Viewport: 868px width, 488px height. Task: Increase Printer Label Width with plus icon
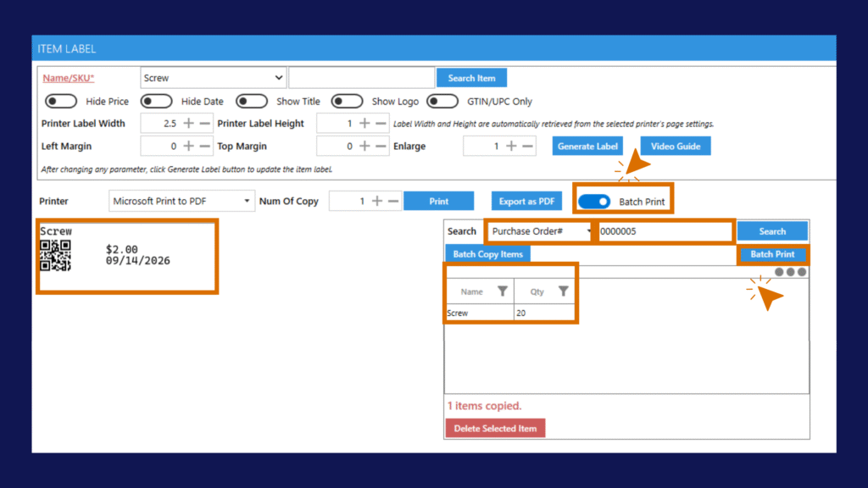[188, 124]
